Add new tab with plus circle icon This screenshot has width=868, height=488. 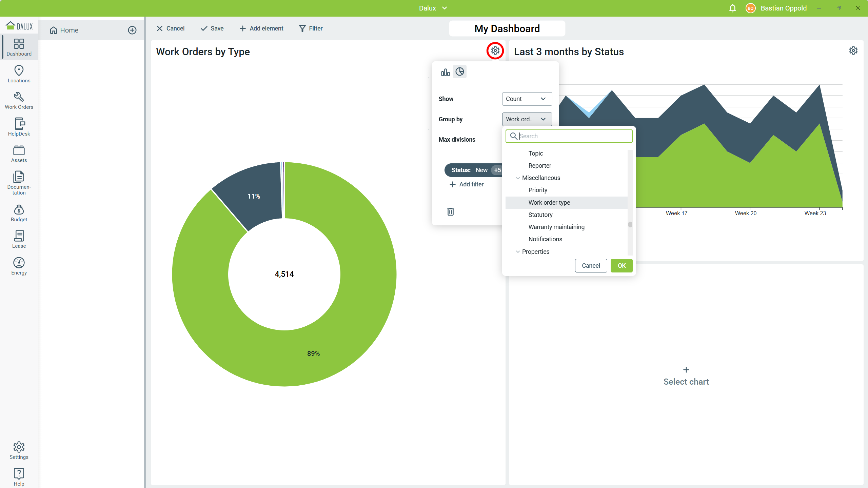pyautogui.click(x=132, y=30)
